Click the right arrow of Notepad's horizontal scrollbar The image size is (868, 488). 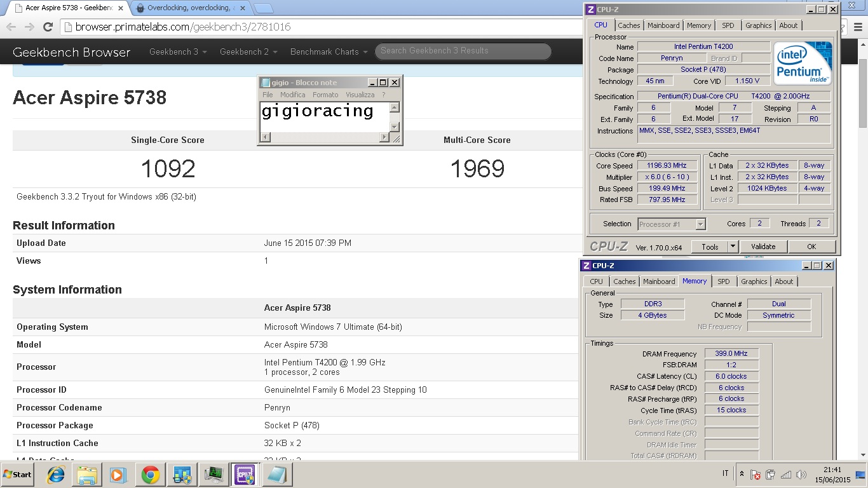coord(384,137)
